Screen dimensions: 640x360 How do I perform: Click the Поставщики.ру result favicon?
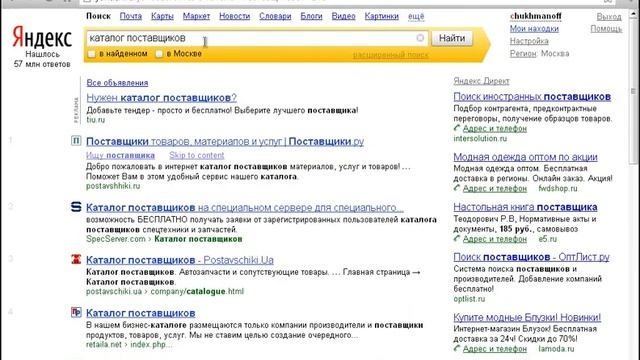pos(76,141)
